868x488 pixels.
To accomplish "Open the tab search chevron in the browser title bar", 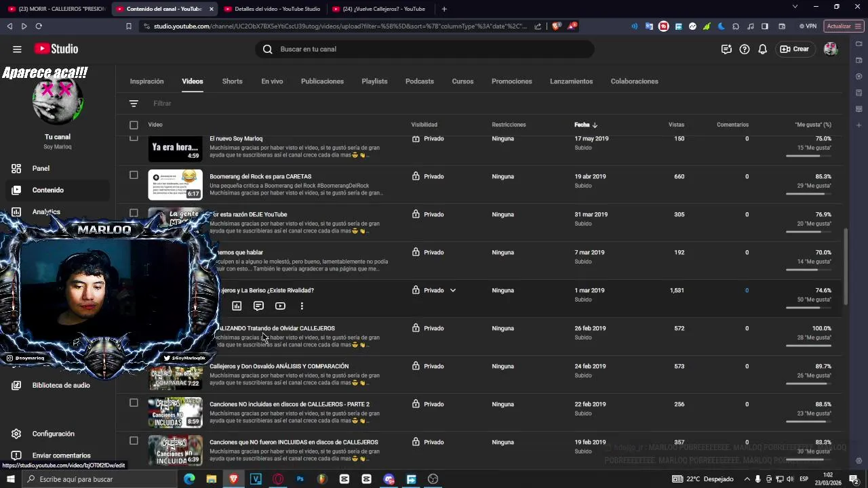I will click(795, 7).
